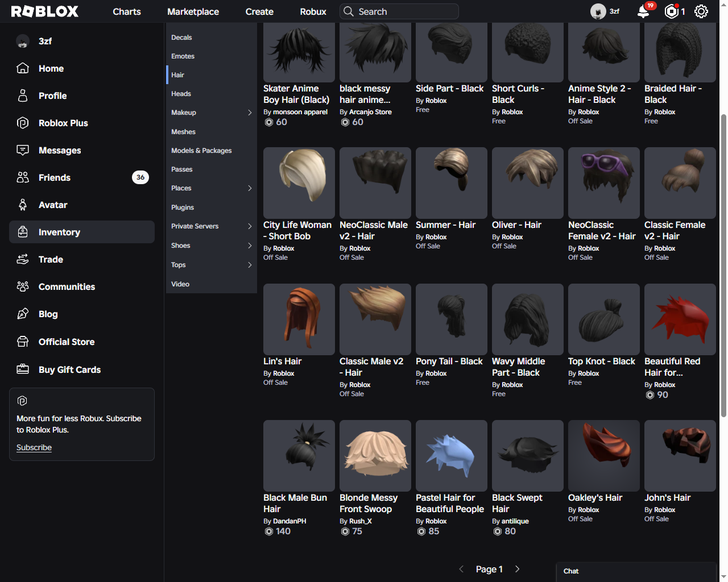Open Black Male Bun Hair thumbnail
728x582 pixels.
pyautogui.click(x=299, y=456)
